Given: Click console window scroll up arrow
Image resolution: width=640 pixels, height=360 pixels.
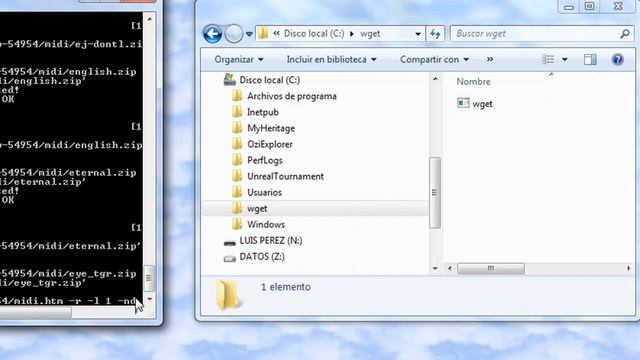Looking at the screenshot, I should point(149,19).
